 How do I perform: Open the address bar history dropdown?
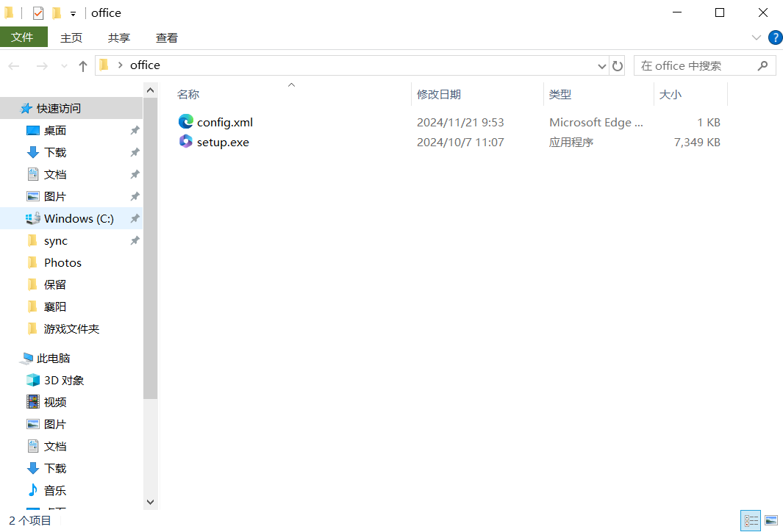coord(601,66)
